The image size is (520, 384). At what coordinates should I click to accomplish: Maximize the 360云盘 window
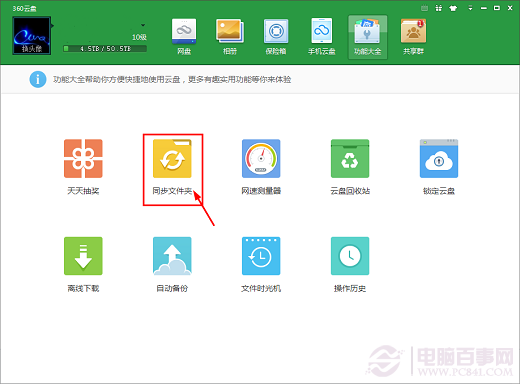(497, 8)
